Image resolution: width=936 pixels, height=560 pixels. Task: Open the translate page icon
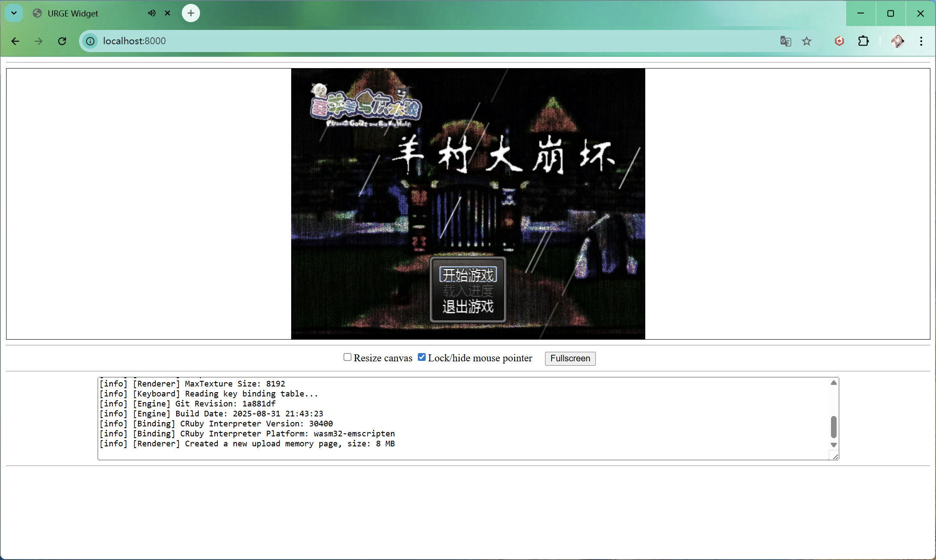point(785,41)
